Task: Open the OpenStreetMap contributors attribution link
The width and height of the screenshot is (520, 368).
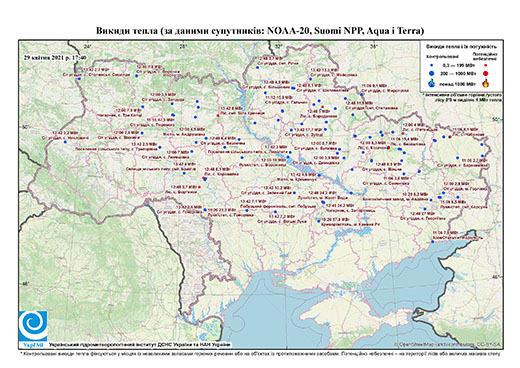Action: point(448,344)
